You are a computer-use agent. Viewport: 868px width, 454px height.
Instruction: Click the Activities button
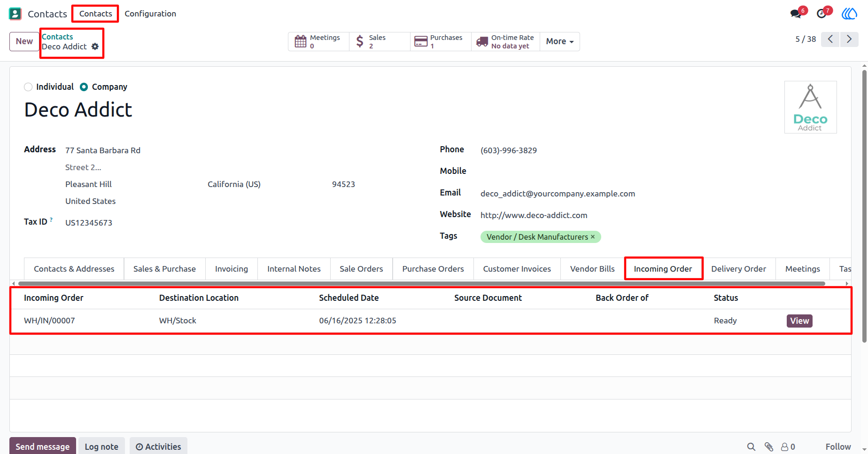[158, 446]
